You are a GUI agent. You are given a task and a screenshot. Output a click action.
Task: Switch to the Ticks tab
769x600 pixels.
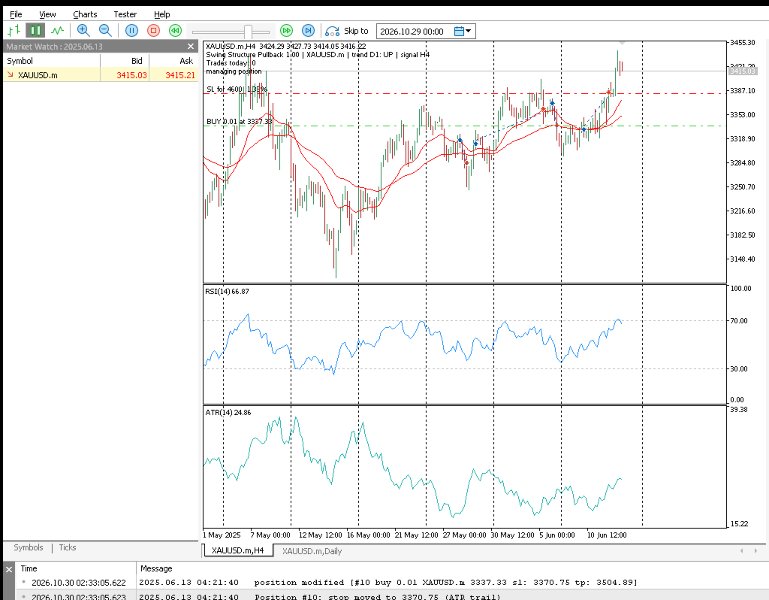click(x=67, y=548)
